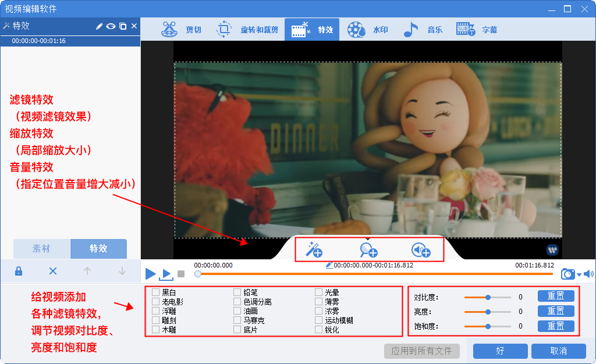Enable the 马赛克 filter
Image resolution: width=596 pixels, height=364 pixels.
click(x=237, y=320)
